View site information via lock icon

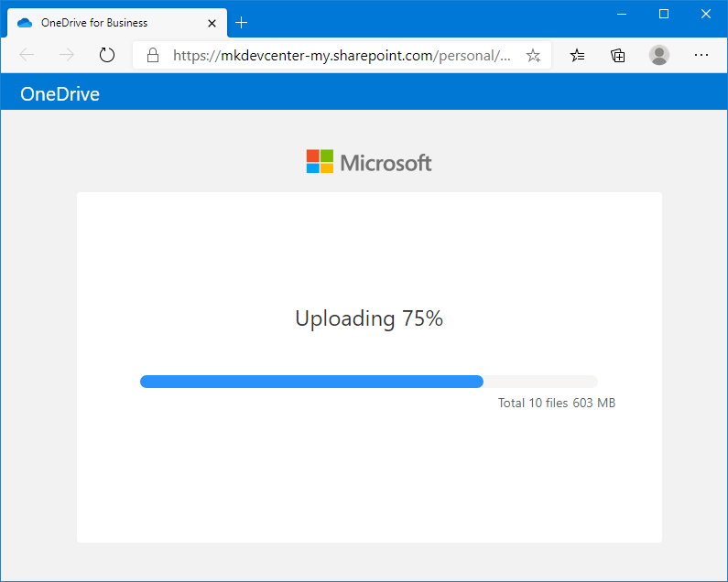coord(153,55)
